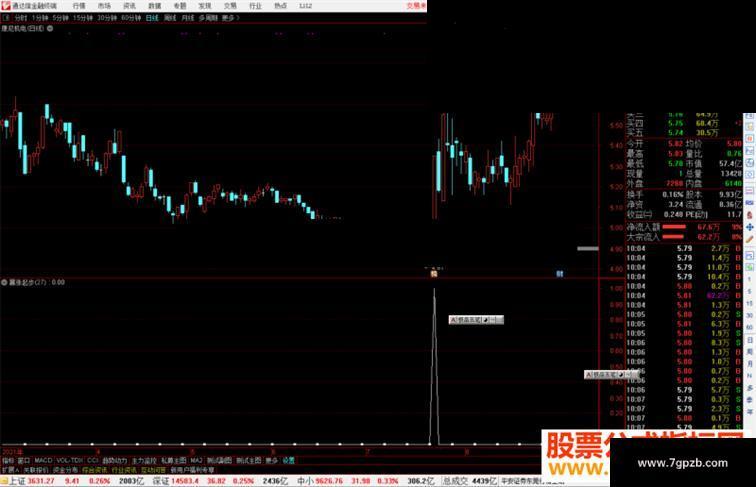Select the blue move-cross tool icon
This screenshot has width=756, height=487.
[749, 227]
